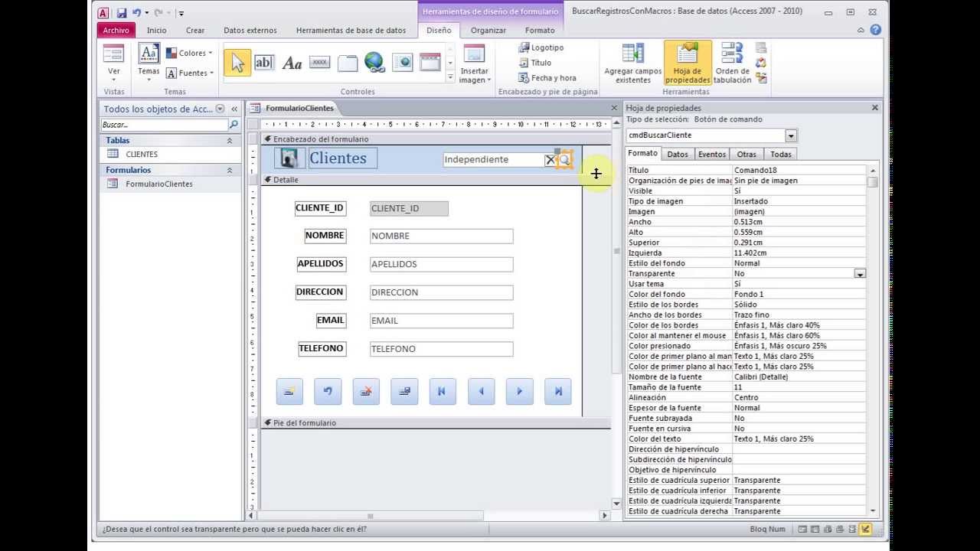This screenshot has width=980, height=551.
Task: Open the Todos los objetos de Access dropdown
Action: (x=220, y=109)
